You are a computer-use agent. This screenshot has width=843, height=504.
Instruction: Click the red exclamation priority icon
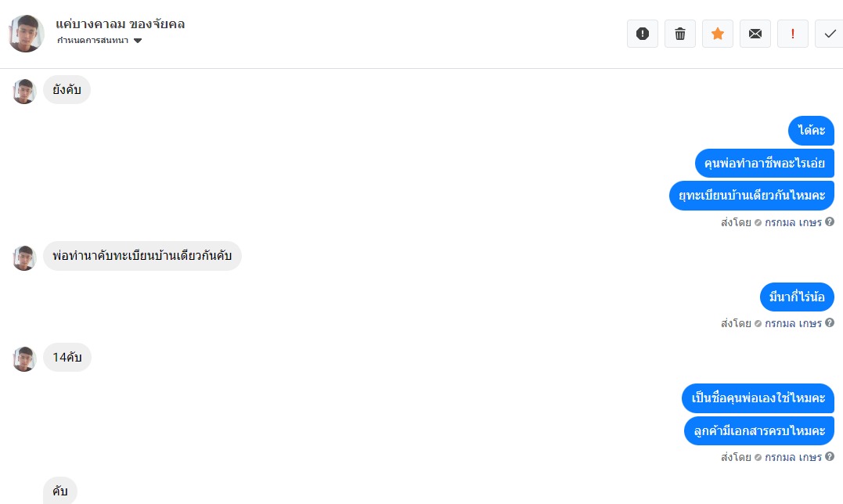coord(793,34)
